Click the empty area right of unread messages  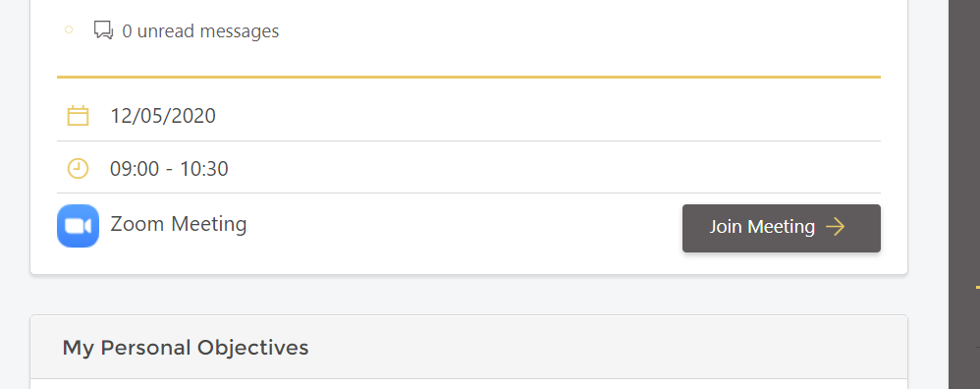pyautogui.click(x=580, y=30)
